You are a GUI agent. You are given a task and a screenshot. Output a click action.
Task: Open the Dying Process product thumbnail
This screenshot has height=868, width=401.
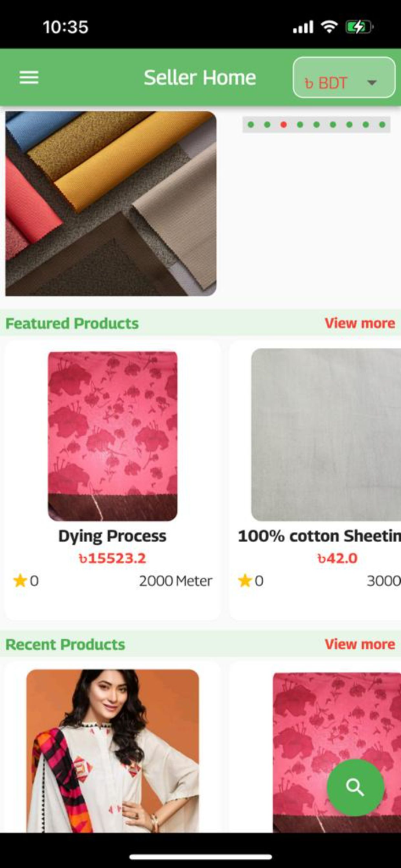click(x=112, y=435)
